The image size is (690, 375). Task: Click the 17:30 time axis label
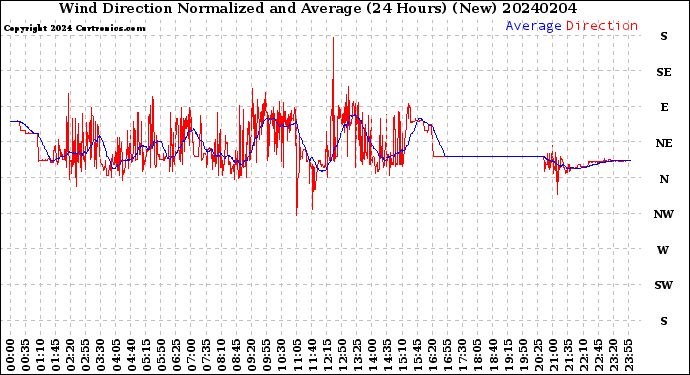point(461,355)
